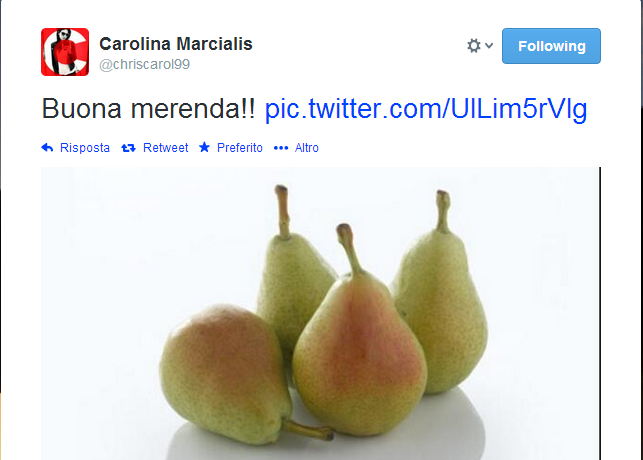Select the Retweet text label
The height and width of the screenshot is (460, 643).
pos(165,148)
